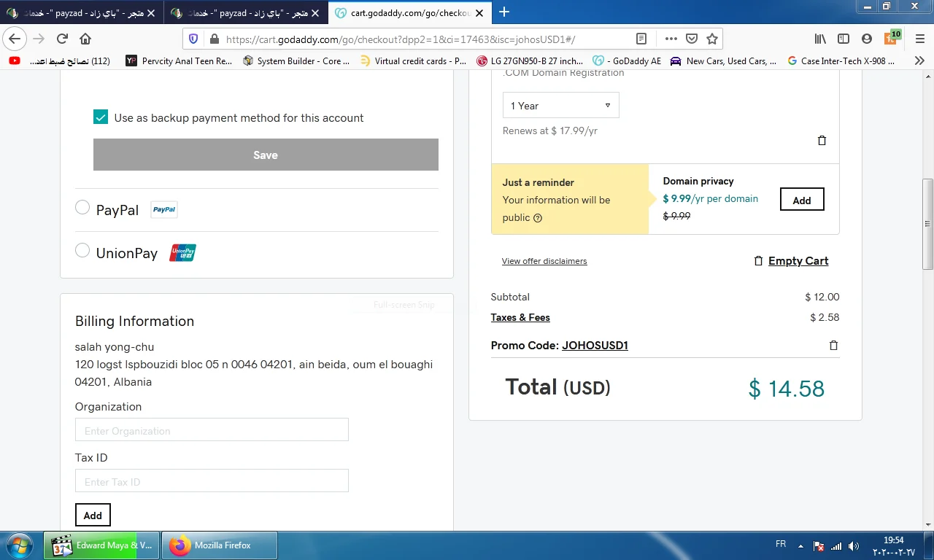Expand the bookmarks toolbar overflow chevron
Screen dimensions: 934x560
919,61
